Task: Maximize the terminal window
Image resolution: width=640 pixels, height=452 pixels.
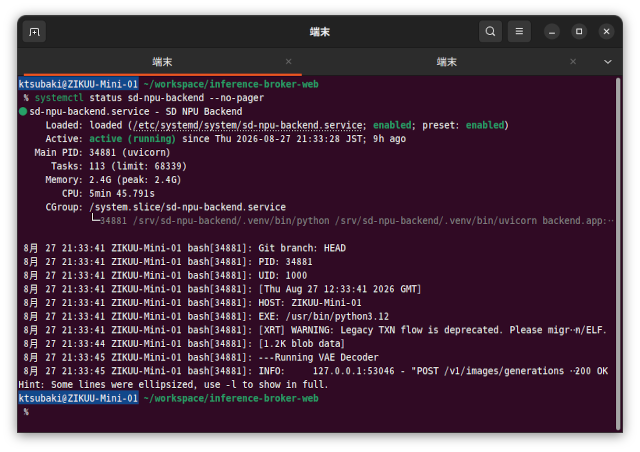Action: [x=579, y=31]
